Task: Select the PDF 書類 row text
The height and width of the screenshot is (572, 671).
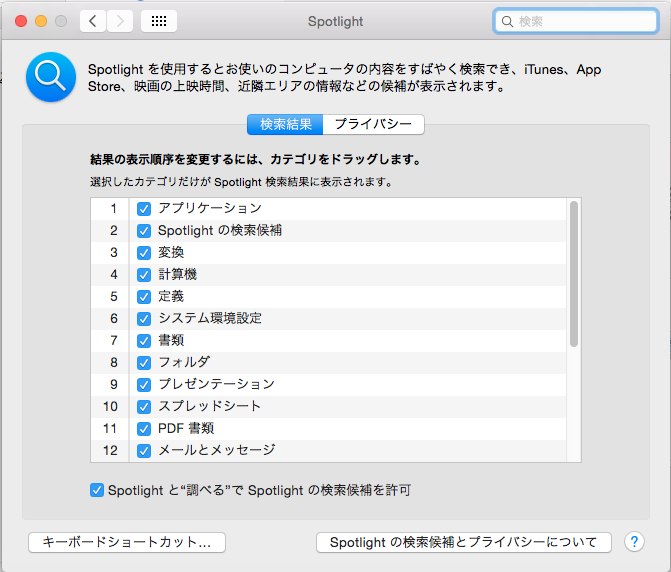Action: (186, 428)
